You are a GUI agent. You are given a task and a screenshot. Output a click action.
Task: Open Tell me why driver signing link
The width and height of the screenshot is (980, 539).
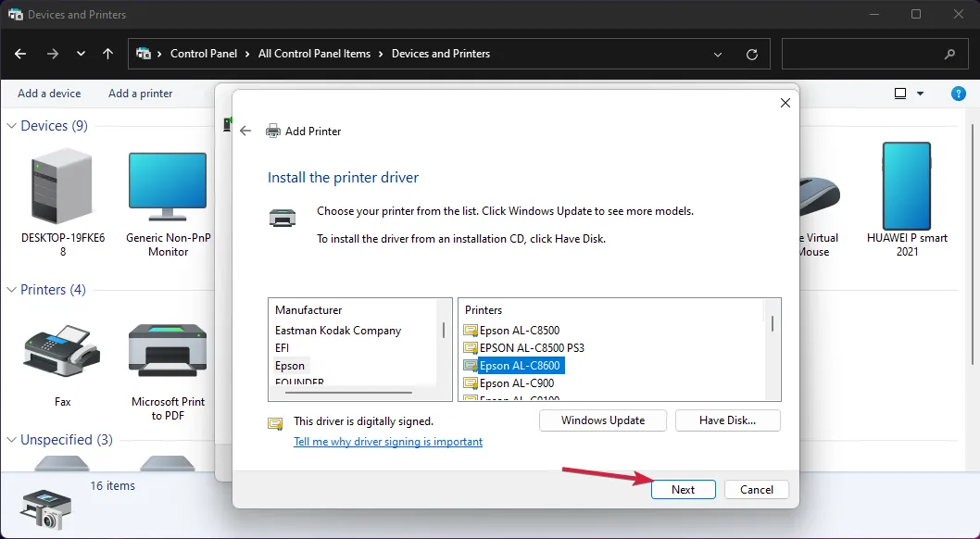tap(388, 442)
